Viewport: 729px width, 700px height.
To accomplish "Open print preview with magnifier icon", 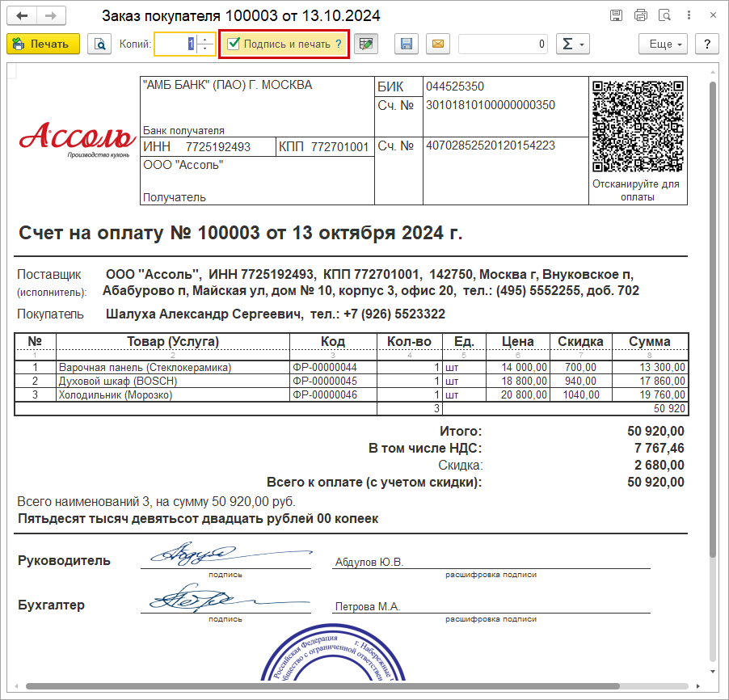I will point(99,44).
